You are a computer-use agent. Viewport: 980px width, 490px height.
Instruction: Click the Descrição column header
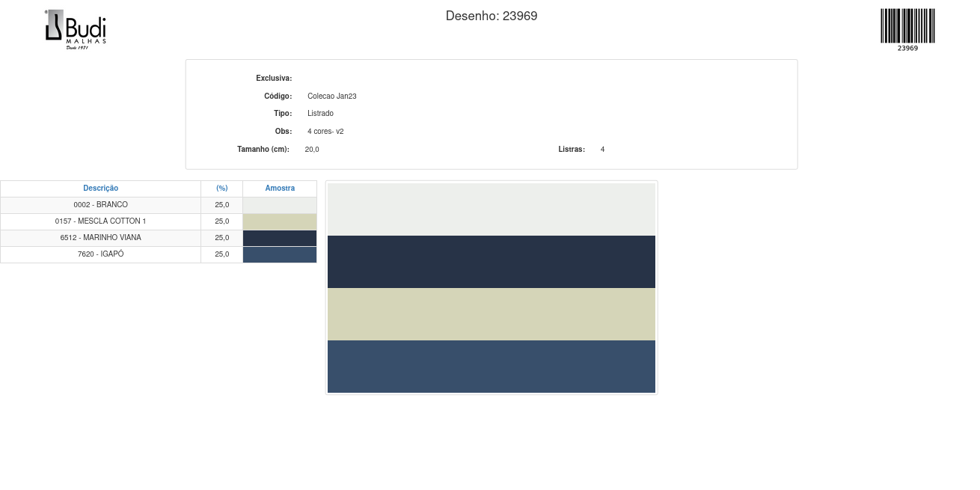click(x=100, y=189)
